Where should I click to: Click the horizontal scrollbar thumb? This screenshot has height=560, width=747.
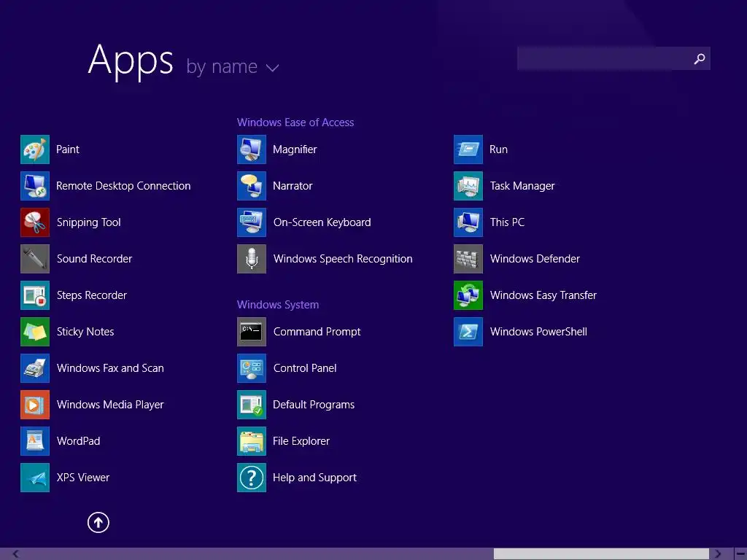click(601, 554)
